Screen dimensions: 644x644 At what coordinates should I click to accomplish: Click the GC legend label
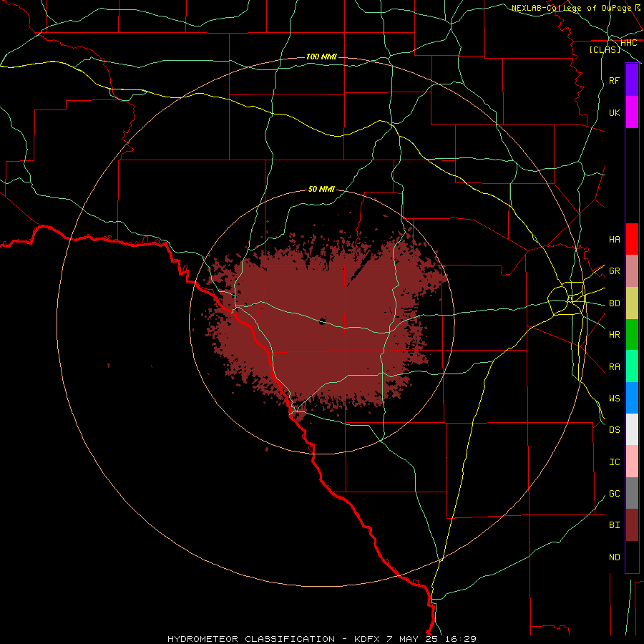(x=614, y=493)
